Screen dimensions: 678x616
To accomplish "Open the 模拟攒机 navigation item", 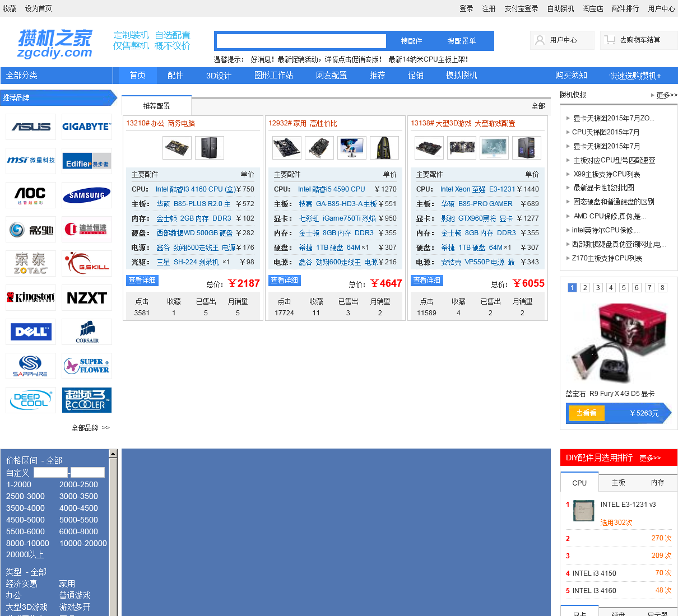I will pos(461,76).
